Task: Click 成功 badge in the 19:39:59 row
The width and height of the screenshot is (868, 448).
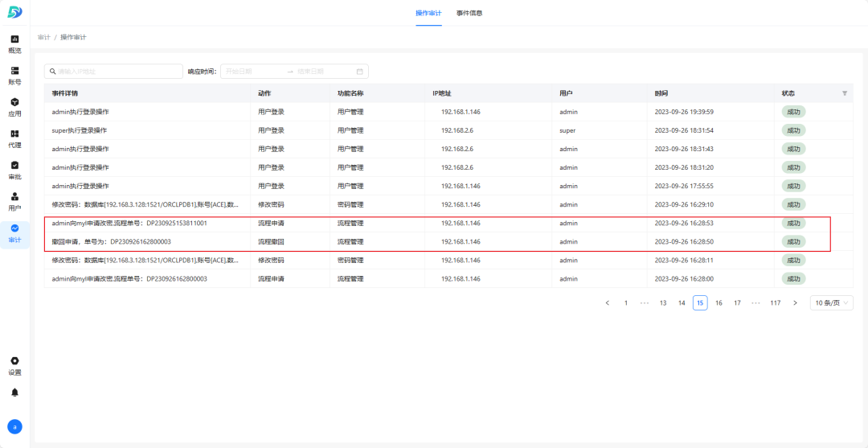Action: point(793,112)
